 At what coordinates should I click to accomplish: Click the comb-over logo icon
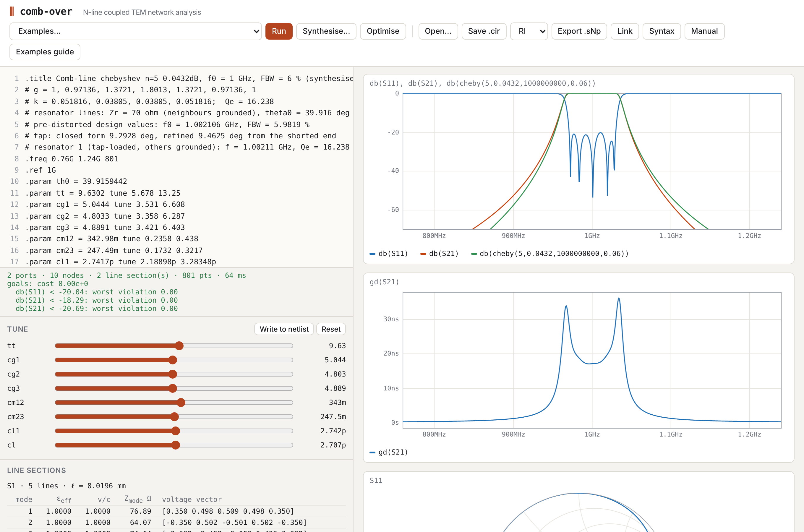pos(12,12)
